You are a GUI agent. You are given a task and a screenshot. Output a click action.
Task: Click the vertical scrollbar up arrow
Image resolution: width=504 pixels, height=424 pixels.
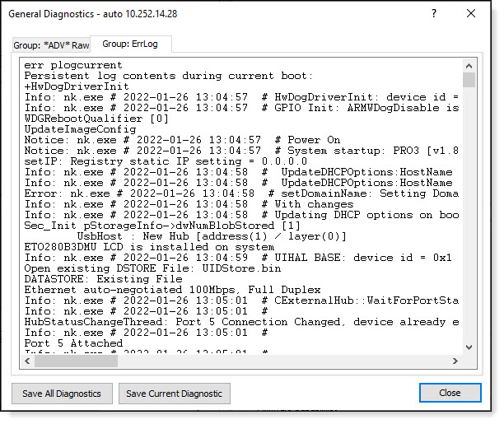tap(469, 66)
